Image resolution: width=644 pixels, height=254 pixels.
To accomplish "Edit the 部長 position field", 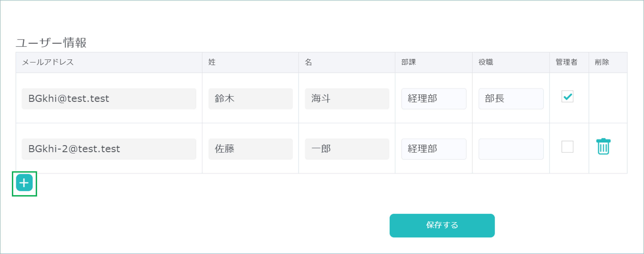I will click(511, 99).
